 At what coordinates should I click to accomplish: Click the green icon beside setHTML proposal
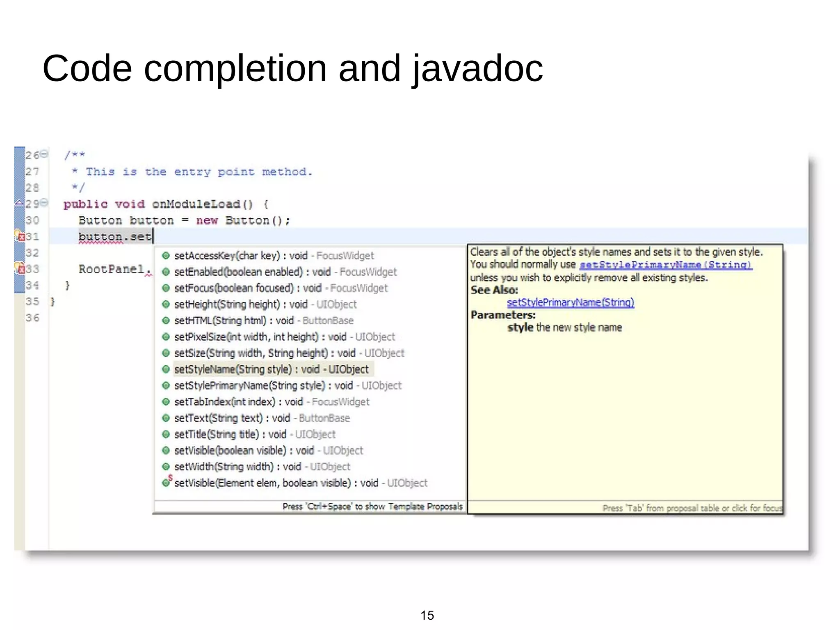(166, 321)
